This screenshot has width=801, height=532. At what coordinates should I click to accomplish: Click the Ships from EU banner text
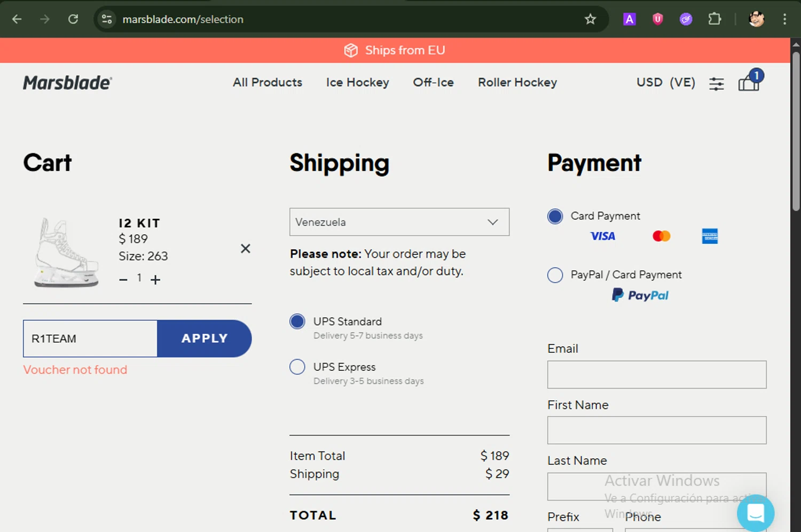tap(405, 50)
